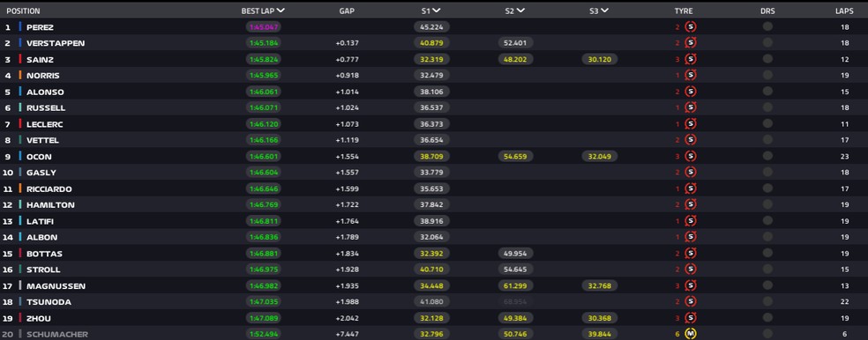This screenshot has width=868, height=340.
Task: Open the BEST LAP column dropdown
Action: [x=281, y=11]
